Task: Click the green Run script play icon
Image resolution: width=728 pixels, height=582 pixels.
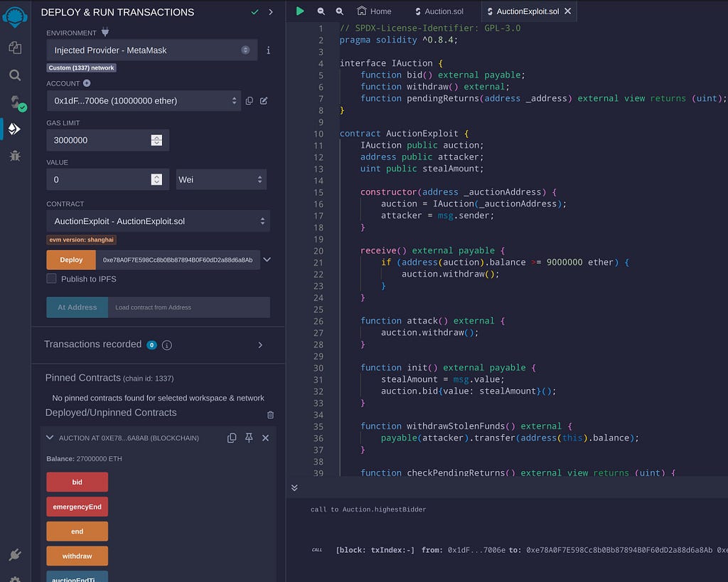Action: click(x=300, y=11)
